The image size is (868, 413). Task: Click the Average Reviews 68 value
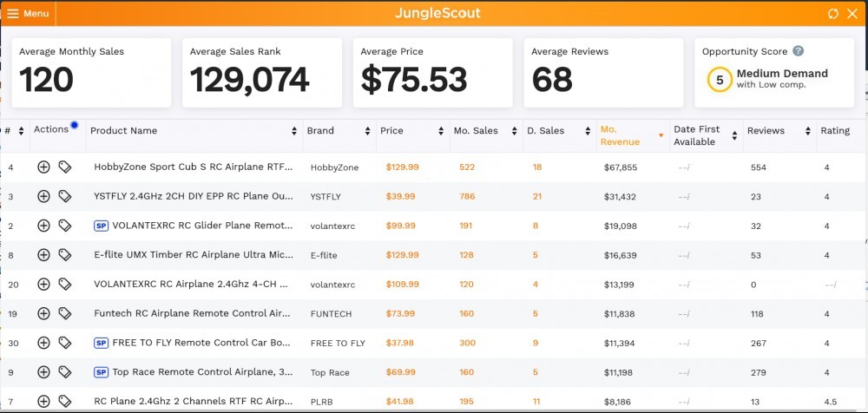pyautogui.click(x=552, y=79)
